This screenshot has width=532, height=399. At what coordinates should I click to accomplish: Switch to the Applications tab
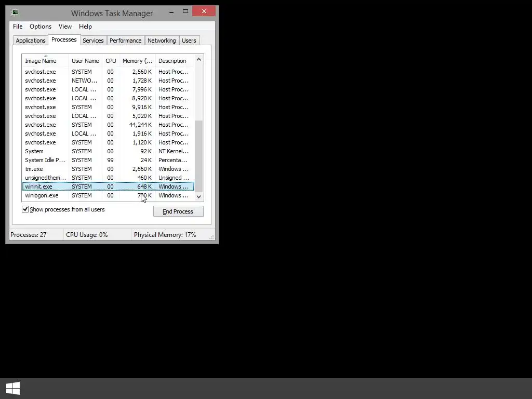pos(31,41)
